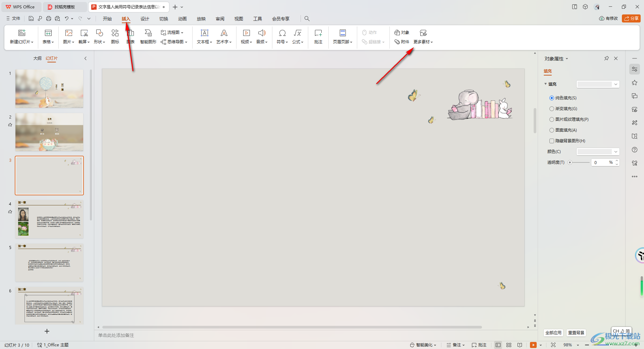Toggle normal view icon in status bar
The height and width of the screenshot is (349, 644).
coord(498,345)
